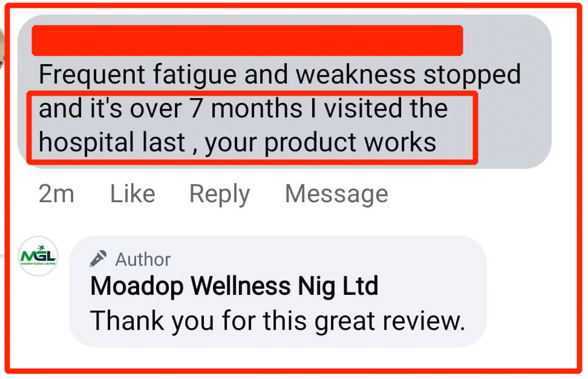Click the partial commenter avatar at left edge
The height and width of the screenshot is (379, 588).
[x=2, y=49]
